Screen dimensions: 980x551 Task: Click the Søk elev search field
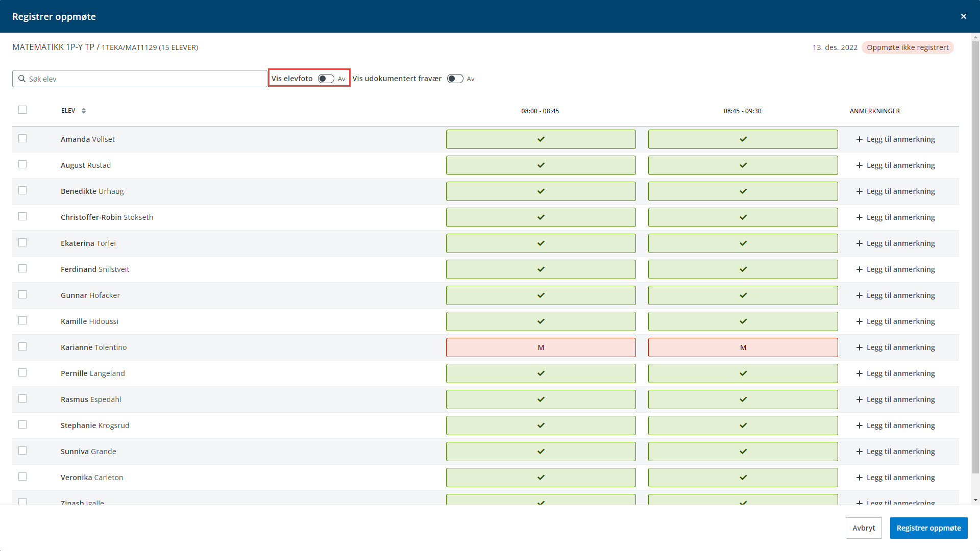pyautogui.click(x=140, y=79)
